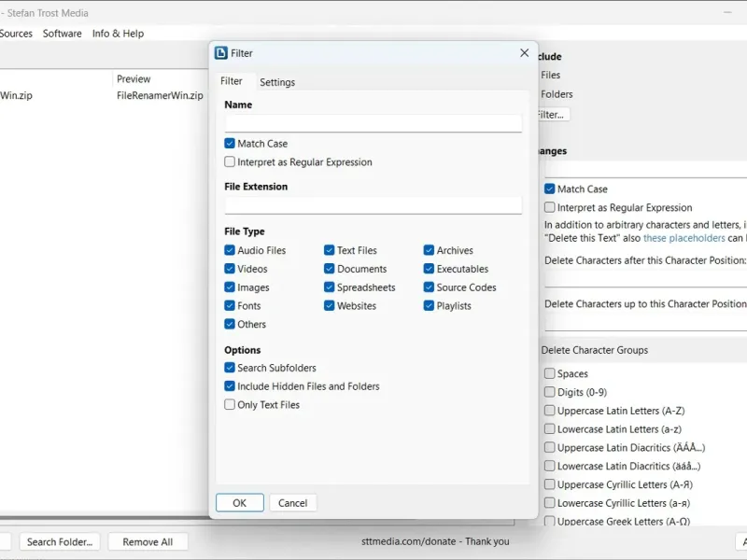Click Delete Characters up to this Position field
747x560 pixels.
pyautogui.click(x=645, y=322)
